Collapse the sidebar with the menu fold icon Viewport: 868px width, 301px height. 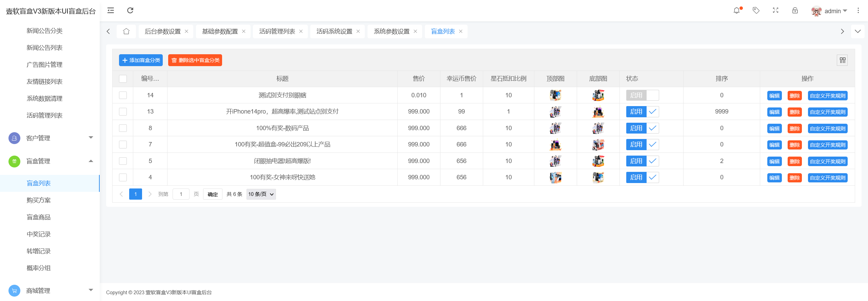[111, 11]
